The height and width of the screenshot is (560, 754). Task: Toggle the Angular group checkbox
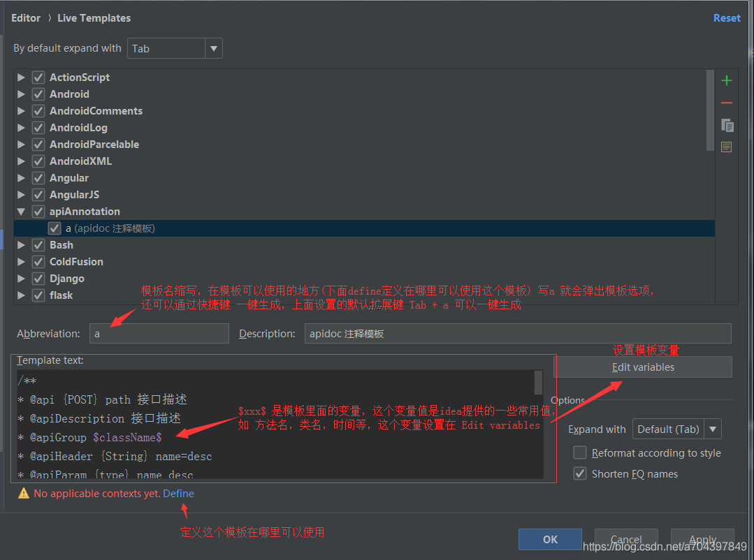pyautogui.click(x=38, y=178)
